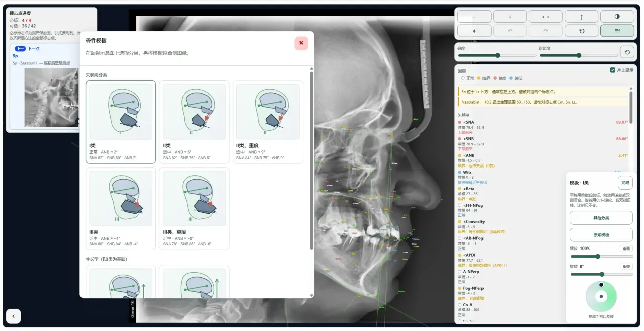Select the <SNB measurement row
This screenshot has height=331, width=644.
click(x=543, y=144)
